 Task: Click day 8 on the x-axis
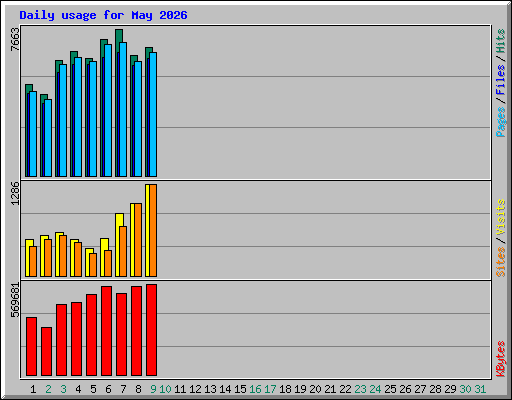138,389
